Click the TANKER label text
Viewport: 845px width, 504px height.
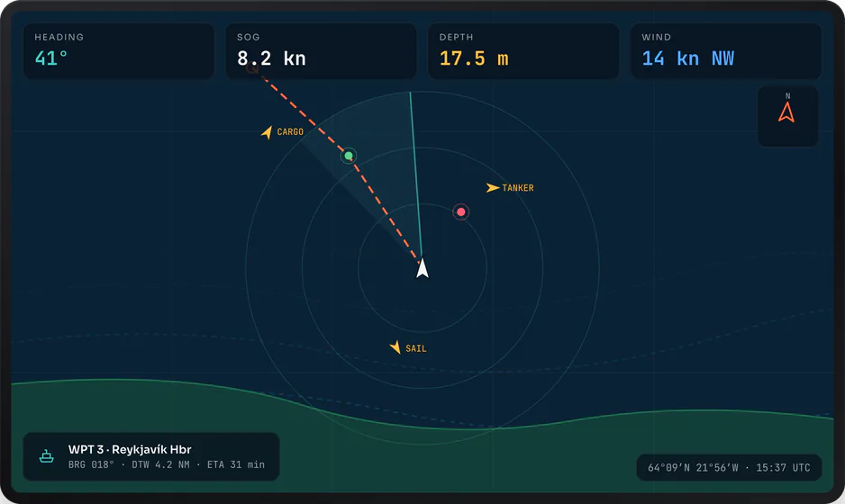(x=518, y=188)
